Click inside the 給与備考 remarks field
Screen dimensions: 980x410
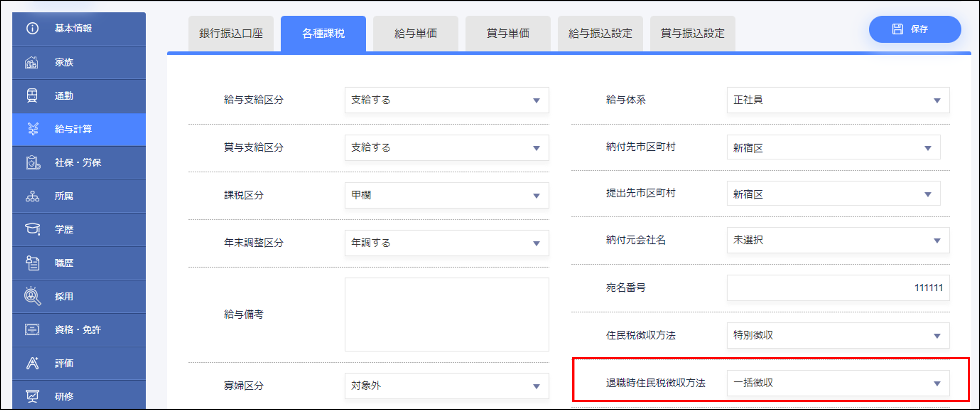coord(447,314)
